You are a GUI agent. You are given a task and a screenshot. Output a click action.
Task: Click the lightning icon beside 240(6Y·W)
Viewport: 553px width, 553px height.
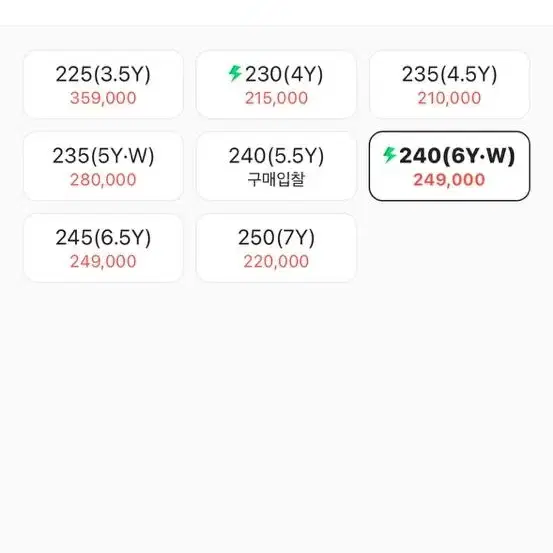pyautogui.click(x=389, y=155)
